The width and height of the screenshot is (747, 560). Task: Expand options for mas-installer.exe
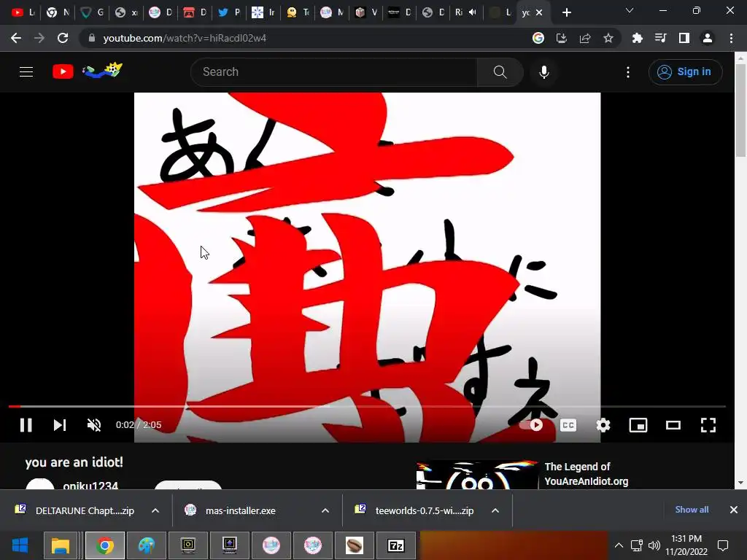(x=325, y=510)
